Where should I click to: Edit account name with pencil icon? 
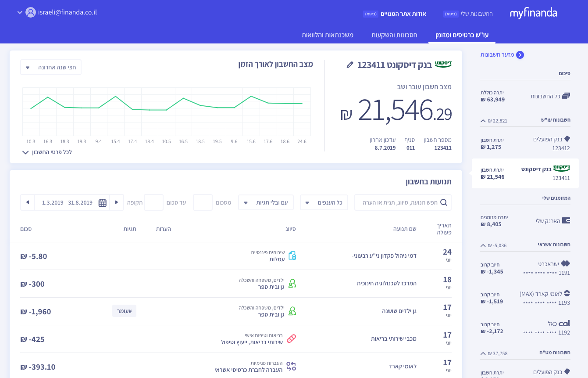tap(349, 65)
